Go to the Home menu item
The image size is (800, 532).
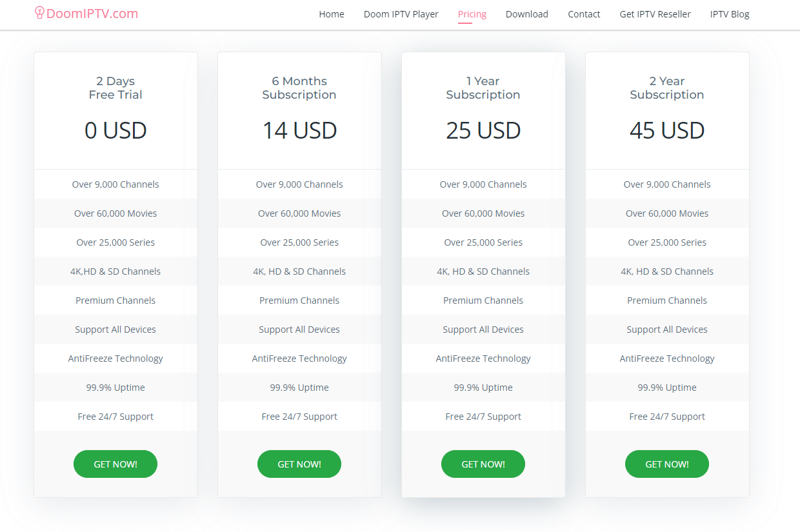(332, 14)
